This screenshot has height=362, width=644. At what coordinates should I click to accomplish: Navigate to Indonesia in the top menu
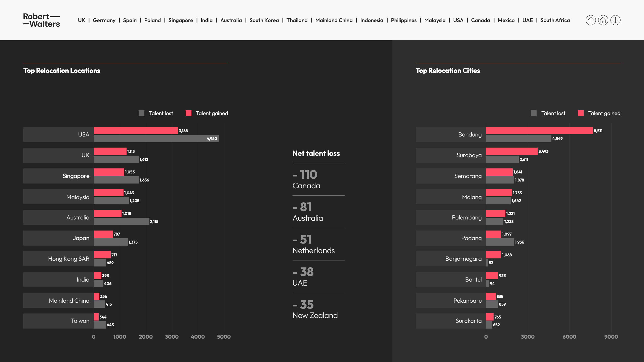click(x=372, y=20)
